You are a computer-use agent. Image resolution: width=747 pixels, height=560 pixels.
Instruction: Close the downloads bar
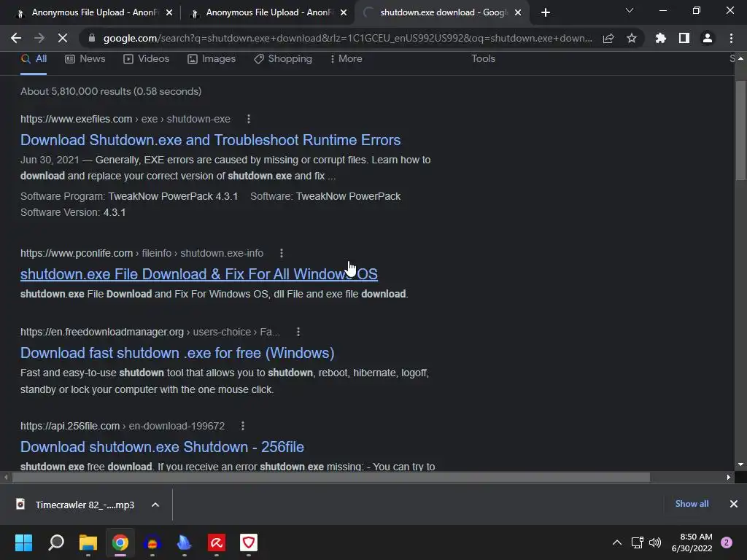pyautogui.click(x=734, y=504)
